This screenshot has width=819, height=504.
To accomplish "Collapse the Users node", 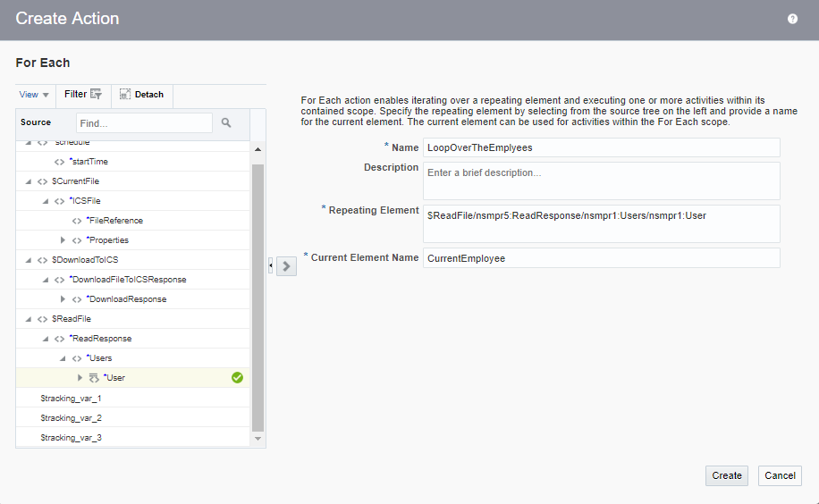I will point(63,358).
